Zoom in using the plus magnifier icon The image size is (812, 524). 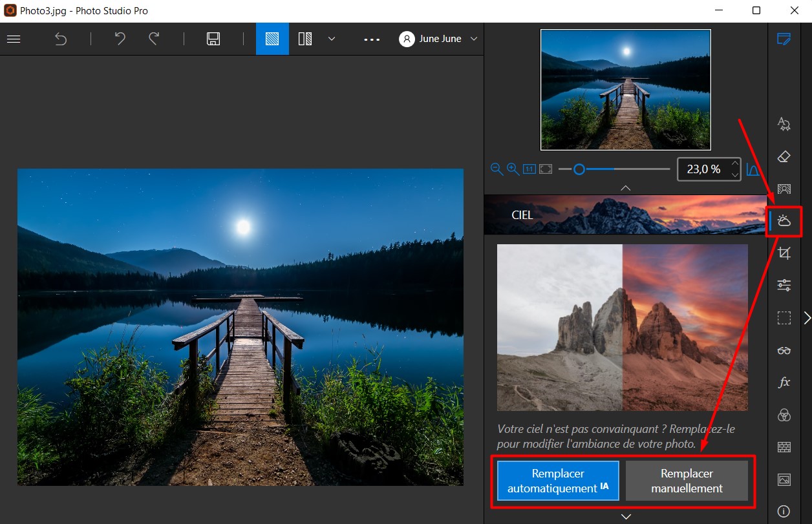coord(513,169)
